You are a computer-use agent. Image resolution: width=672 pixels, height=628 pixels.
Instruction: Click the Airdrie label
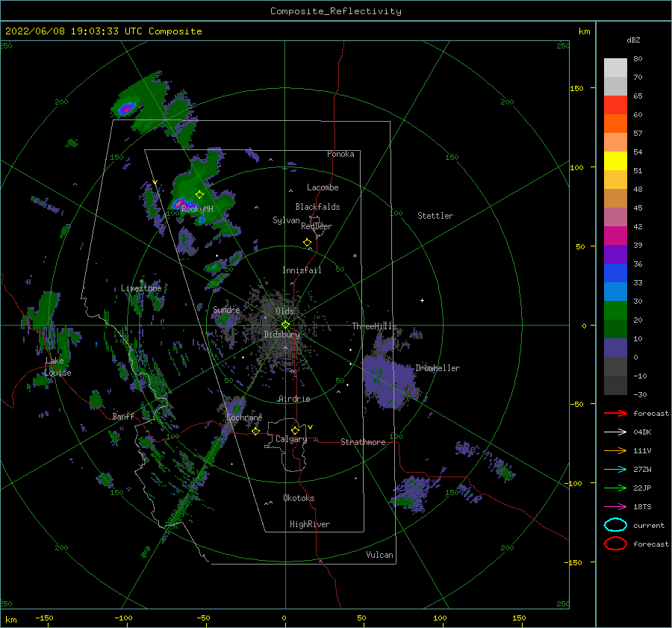coord(294,399)
